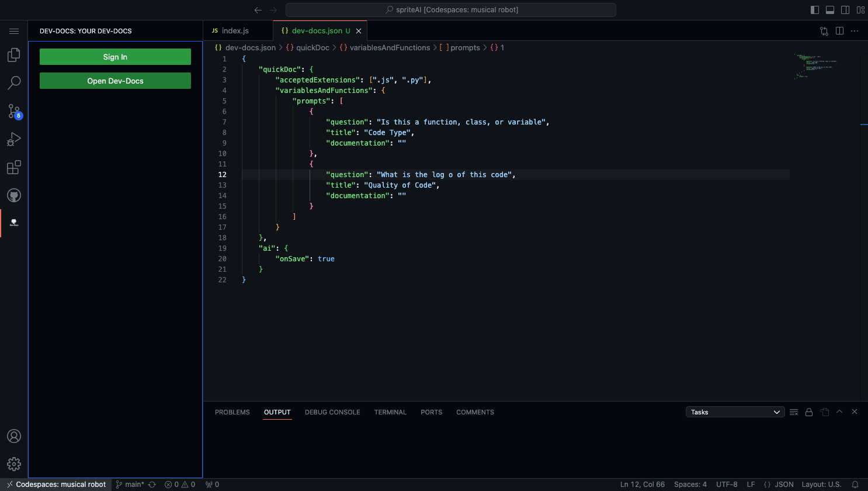Toggle the primary side bar layout button
868x491 pixels.
[x=815, y=10]
